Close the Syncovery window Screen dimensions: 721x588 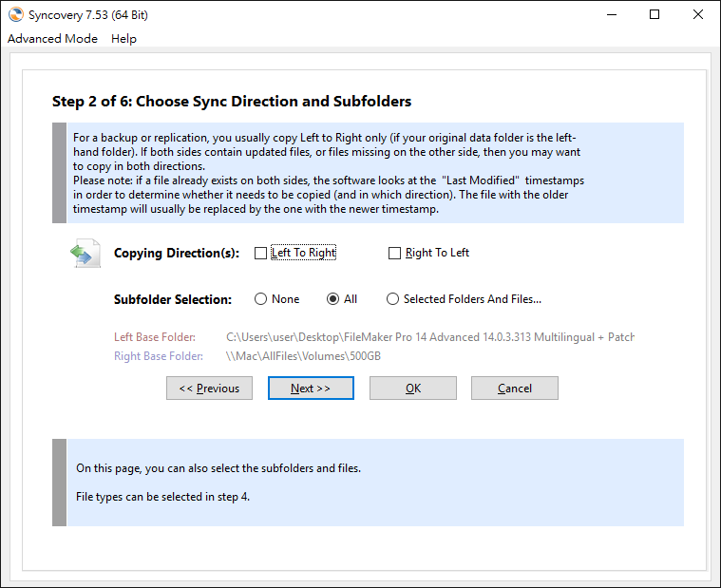[x=697, y=14]
